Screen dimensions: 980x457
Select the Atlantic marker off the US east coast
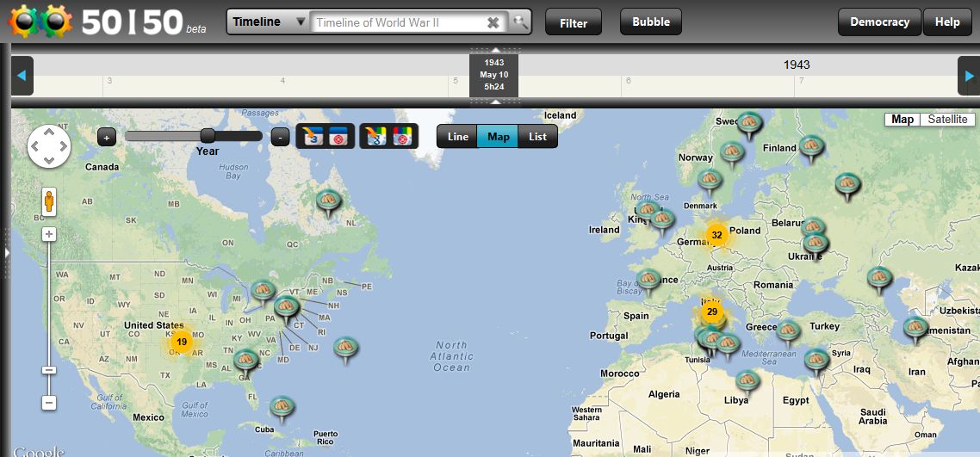pos(345,347)
